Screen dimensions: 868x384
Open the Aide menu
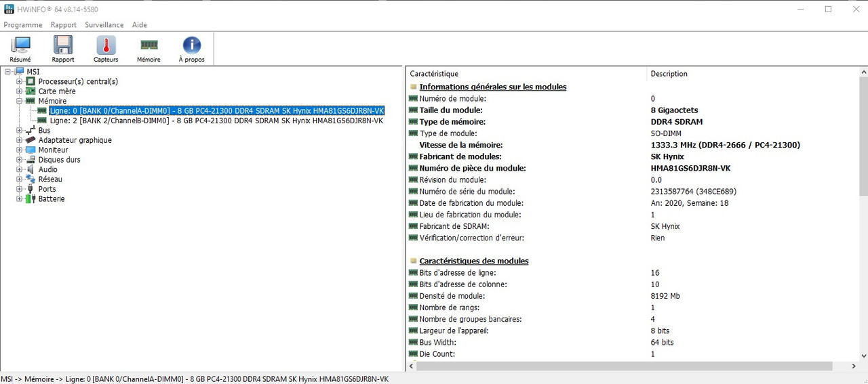pyautogui.click(x=140, y=25)
